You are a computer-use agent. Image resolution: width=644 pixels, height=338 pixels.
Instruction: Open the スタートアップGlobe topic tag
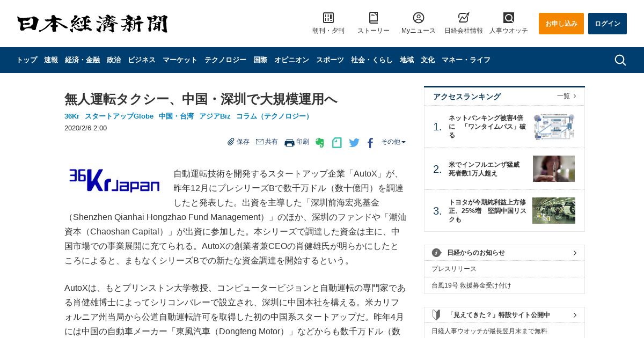pyautogui.click(x=119, y=116)
